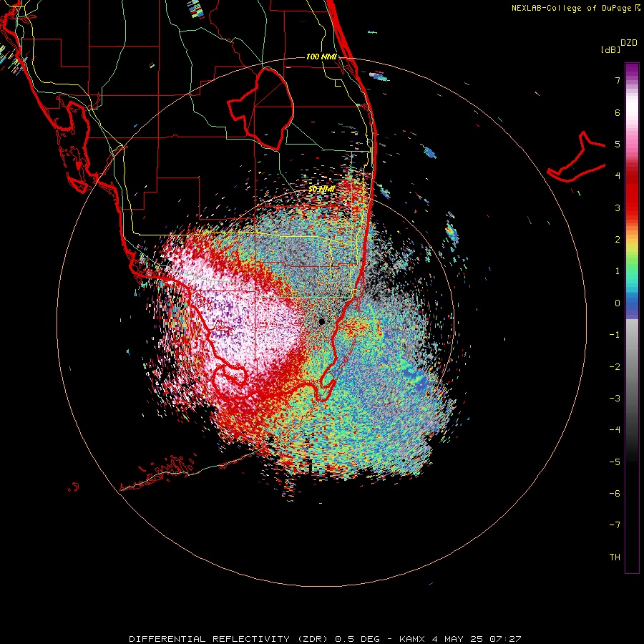Click the legend value 4

click(x=618, y=176)
